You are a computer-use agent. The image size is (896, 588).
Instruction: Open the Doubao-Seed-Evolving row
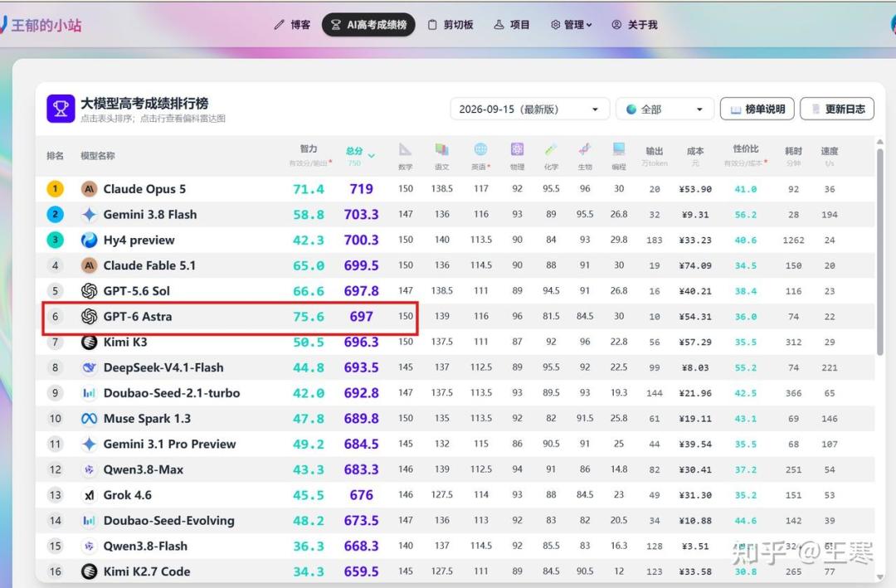pyautogui.click(x=455, y=521)
